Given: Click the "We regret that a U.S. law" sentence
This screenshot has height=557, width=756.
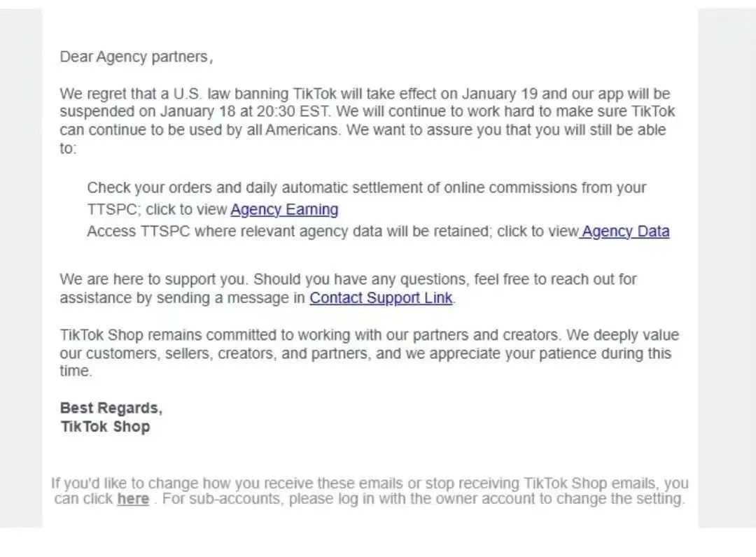Looking at the screenshot, I should 365,94.
